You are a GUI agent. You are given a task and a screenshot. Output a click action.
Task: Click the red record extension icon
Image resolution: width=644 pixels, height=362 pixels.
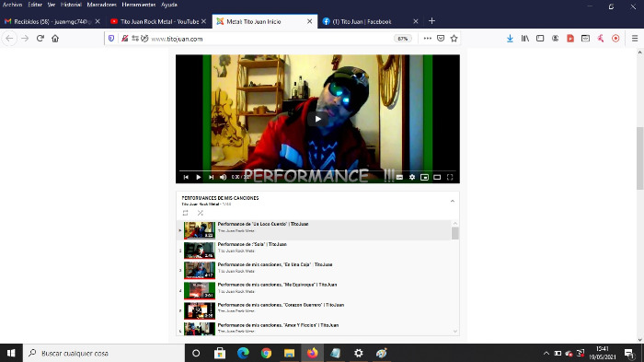(x=615, y=39)
